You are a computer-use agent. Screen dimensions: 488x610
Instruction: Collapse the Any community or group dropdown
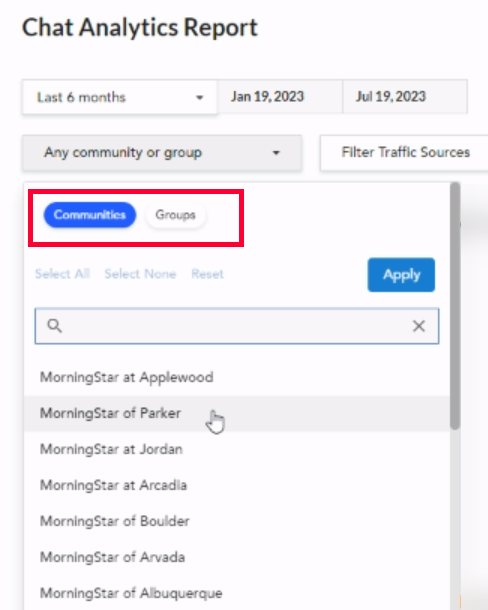162,152
